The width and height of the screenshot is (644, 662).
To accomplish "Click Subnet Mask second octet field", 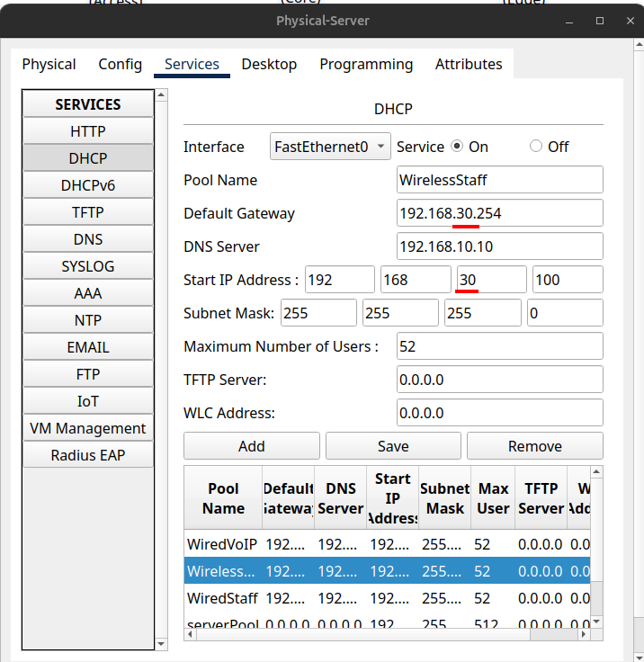I will [x=400, y=313].
